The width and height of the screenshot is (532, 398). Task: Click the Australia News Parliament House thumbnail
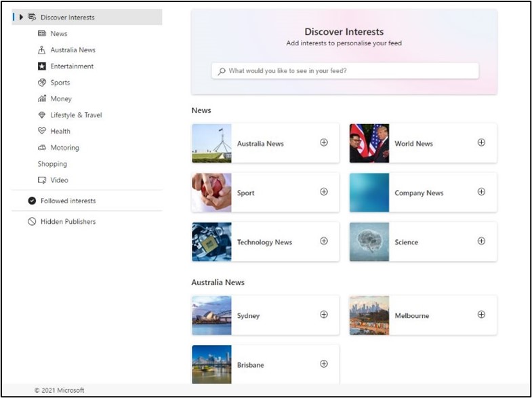211,143
